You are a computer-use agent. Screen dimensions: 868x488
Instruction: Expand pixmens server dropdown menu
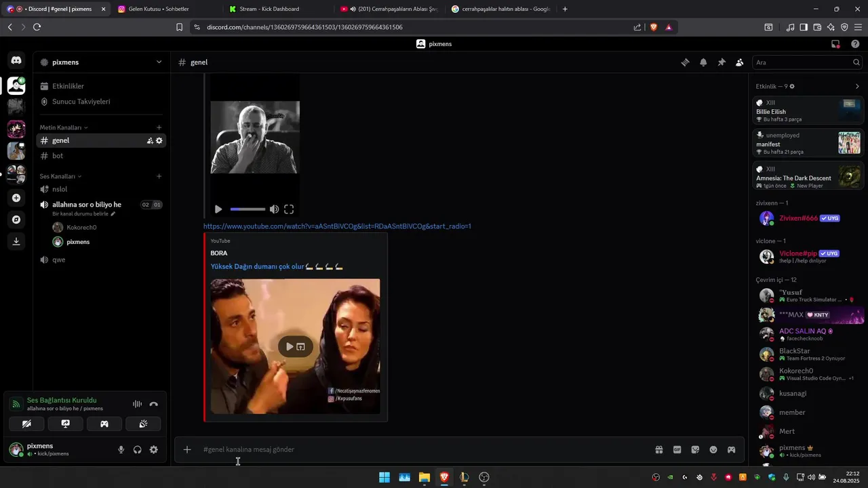(159, 62)
